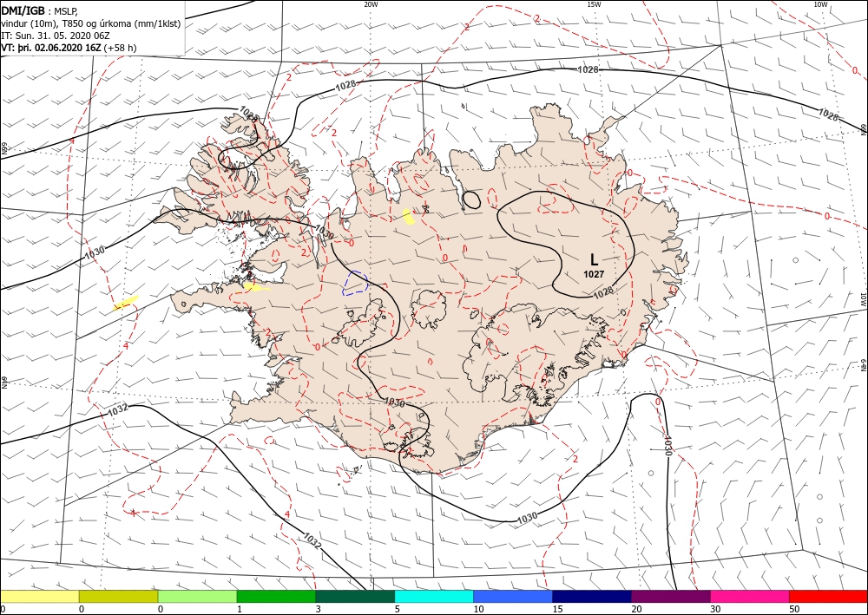This screenshot has height=615, width=868.
Task: Click the yellow legend color swatch
Action: tap(39, 596)
